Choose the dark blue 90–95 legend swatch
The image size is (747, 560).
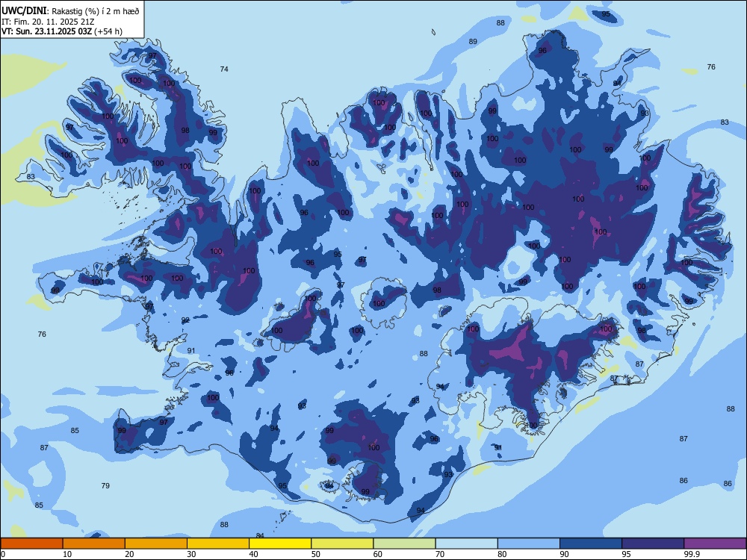pyautogui.click(x=591, y=544)
